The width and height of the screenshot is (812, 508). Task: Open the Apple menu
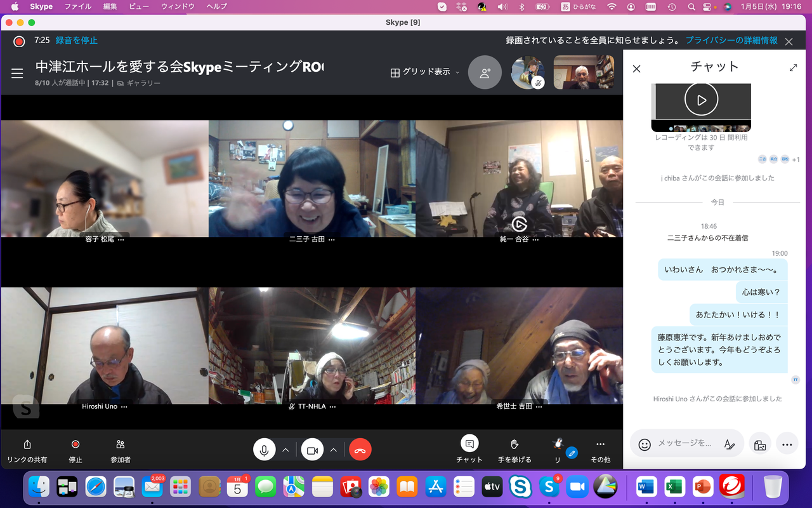tap(15, 6)
